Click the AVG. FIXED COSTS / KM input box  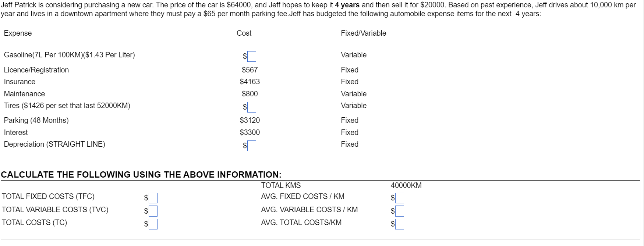pos(400,198)
